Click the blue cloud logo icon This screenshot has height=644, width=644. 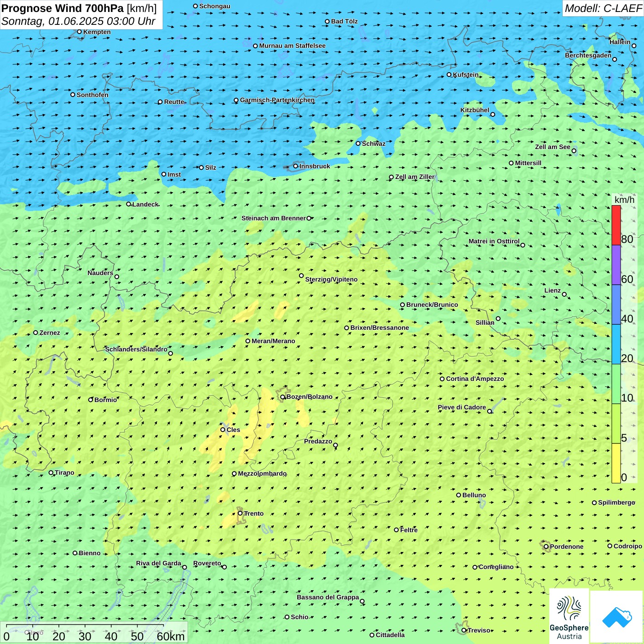[616, 616]
